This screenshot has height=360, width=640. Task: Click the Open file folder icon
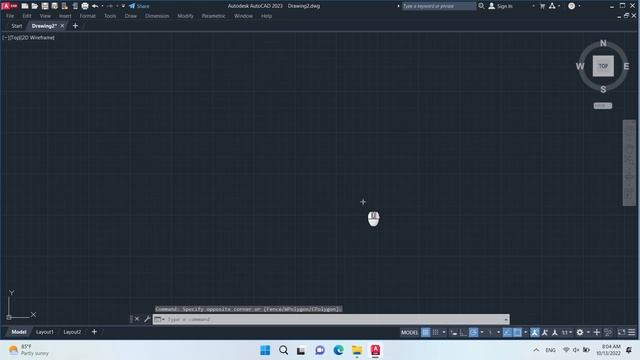point(35,6)
